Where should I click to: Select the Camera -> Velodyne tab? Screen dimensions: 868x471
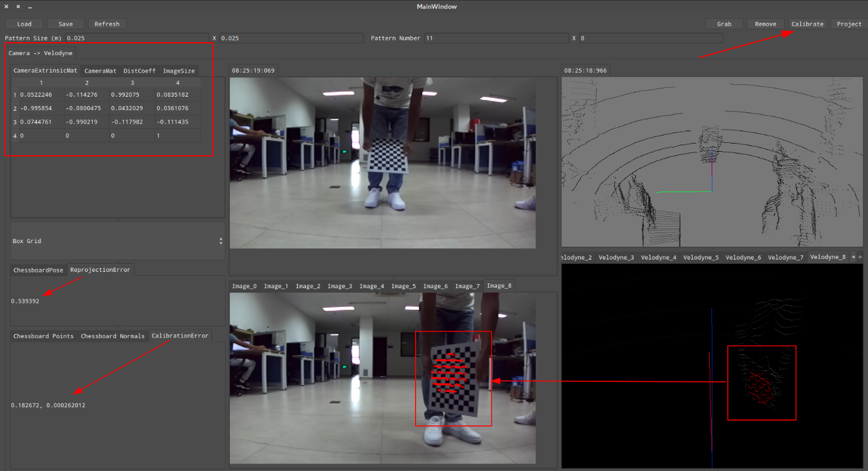coord(40,53)
